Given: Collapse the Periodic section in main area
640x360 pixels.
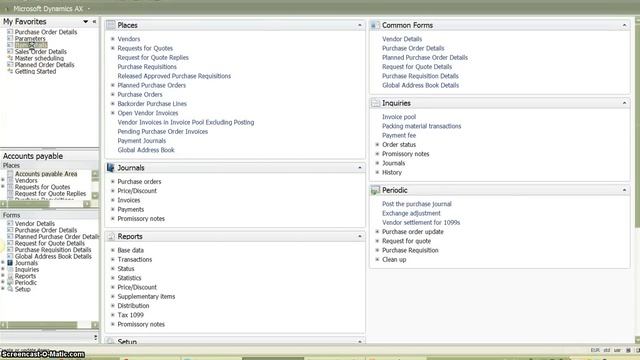Looking at the screenshot, I should point(624,190).
